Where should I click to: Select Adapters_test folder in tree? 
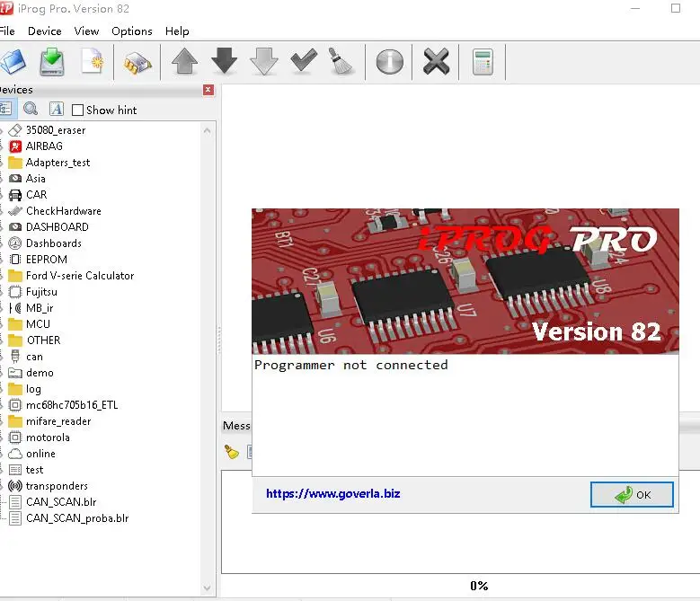[x=58, y=163]
